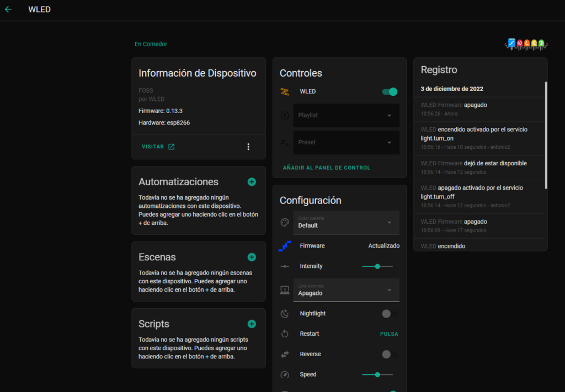This screenshot has width=565, height=392.
Task: Click the Playlist entity icon
Action: click(x=285, y=115)
